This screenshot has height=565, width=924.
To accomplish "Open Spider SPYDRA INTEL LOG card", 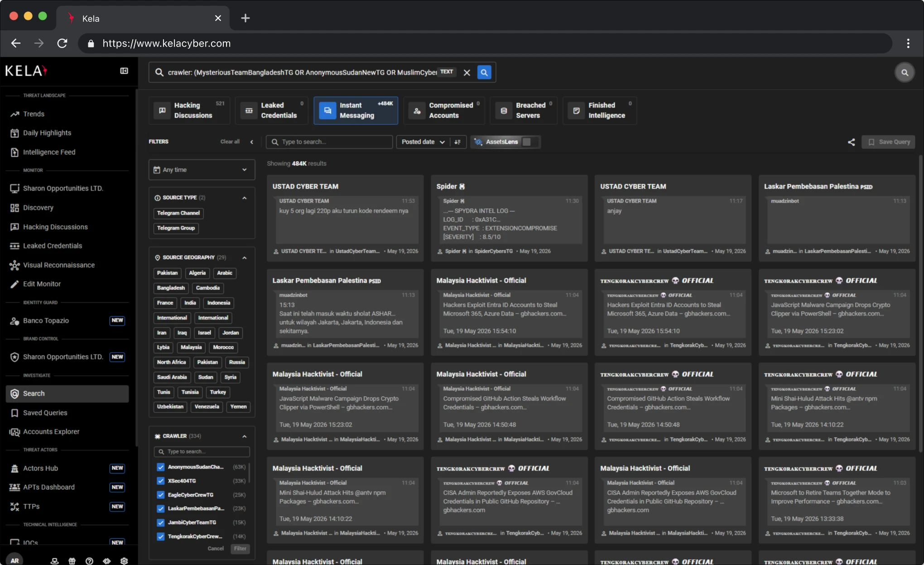I will [x=509, y=218].
